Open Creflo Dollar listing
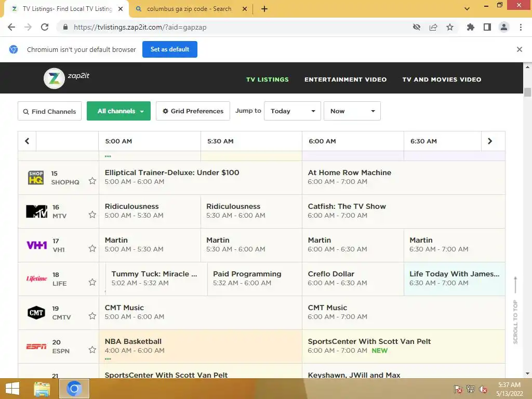 click(353, 278)
